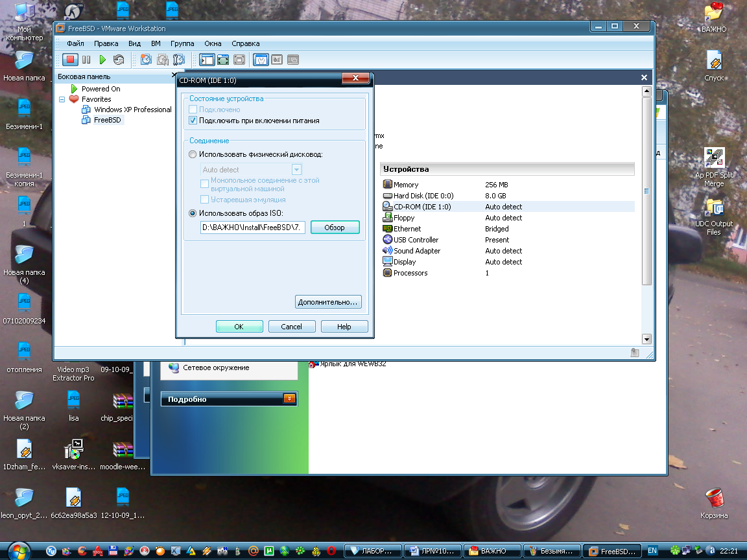Click the Opera icon in quick launch
This screenshot has height=560, width=747.
pos(331,551)
